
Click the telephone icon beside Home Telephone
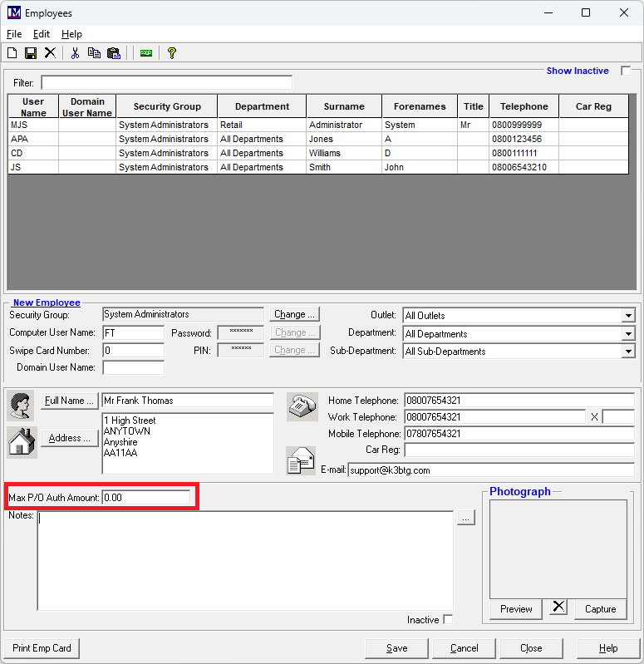pos(302,406)
